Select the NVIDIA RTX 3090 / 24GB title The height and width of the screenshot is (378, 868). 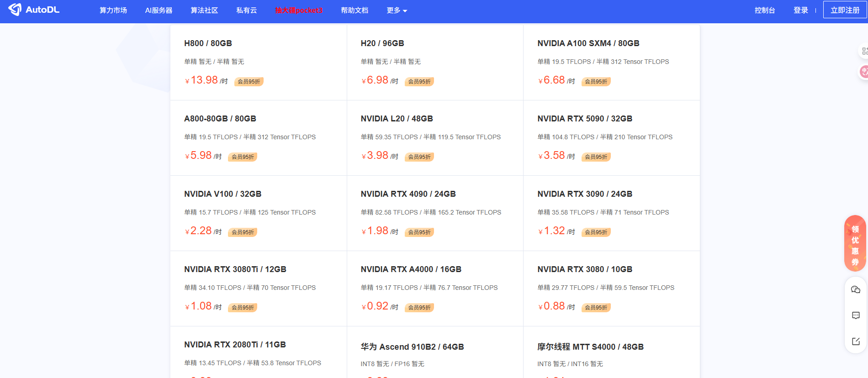(585, 194)
